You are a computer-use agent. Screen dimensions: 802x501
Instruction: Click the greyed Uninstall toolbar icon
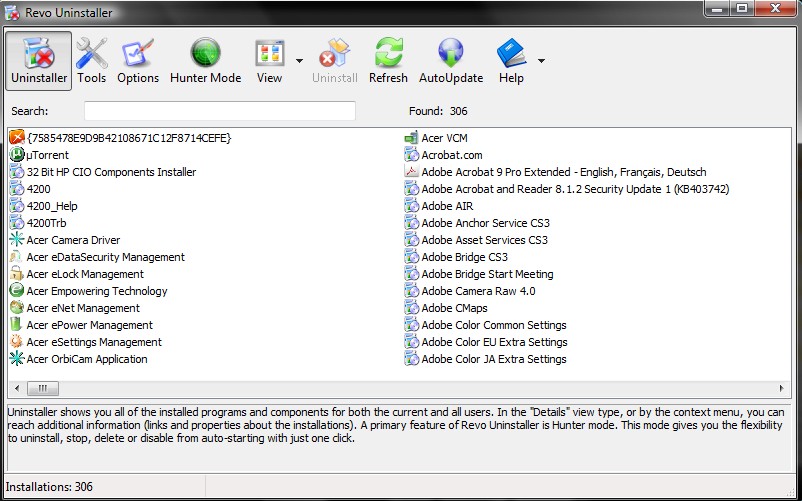[335, 53]
